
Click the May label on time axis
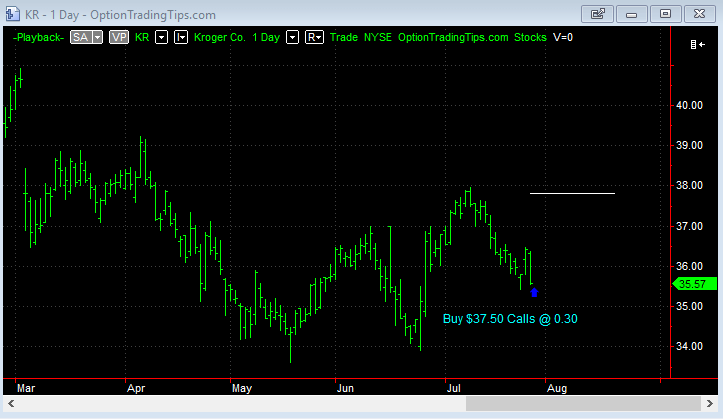coord(242,388)
